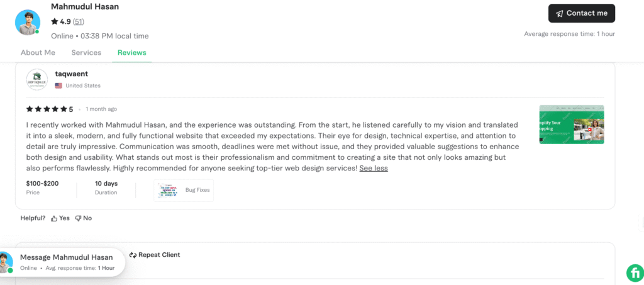Open the About Me tab
Image resolution: width=644 pixels, height=285 pixels.
pos(38,53)
